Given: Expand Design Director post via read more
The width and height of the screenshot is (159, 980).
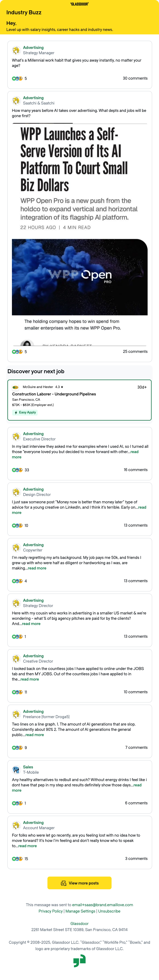Looking at the screenshot, I should (x=142, y=507).
